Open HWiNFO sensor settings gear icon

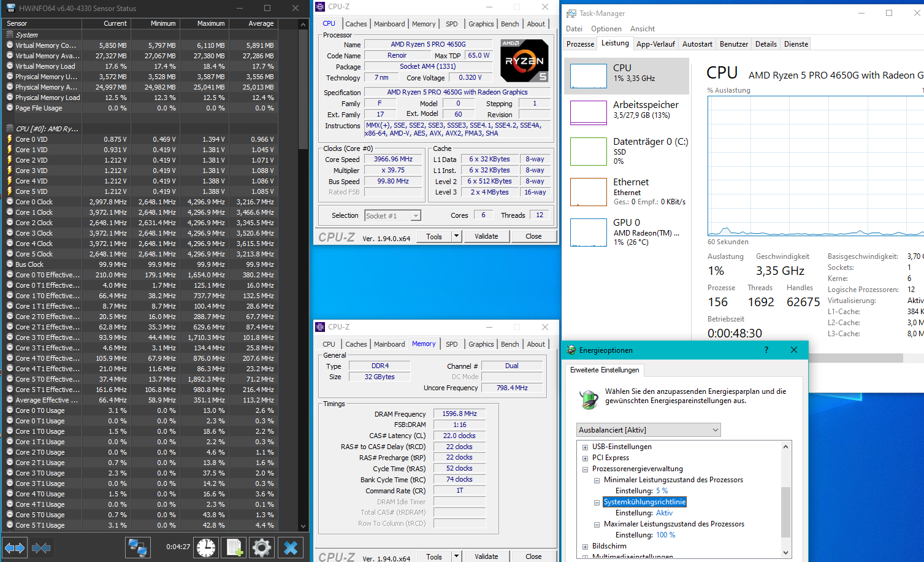click(x=262, y=547)
